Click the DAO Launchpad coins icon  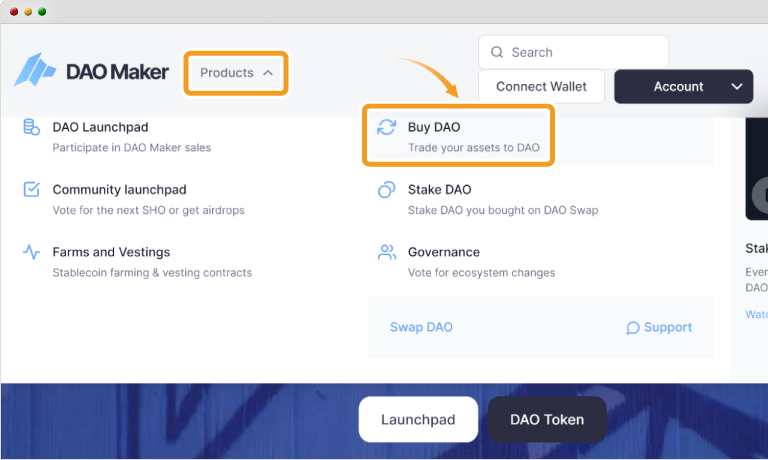(31, 127)
